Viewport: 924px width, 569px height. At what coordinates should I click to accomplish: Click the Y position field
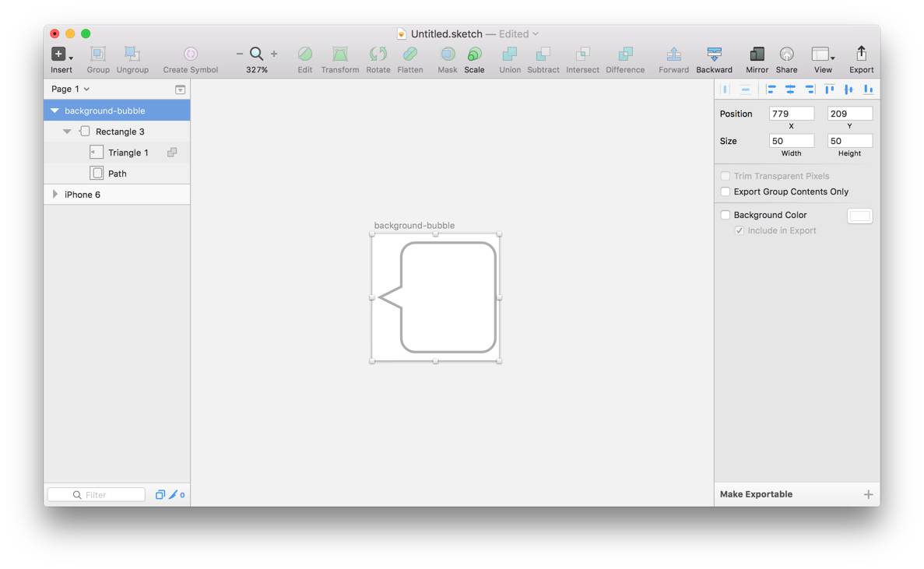pyautogui.click(x=850, y=114)
